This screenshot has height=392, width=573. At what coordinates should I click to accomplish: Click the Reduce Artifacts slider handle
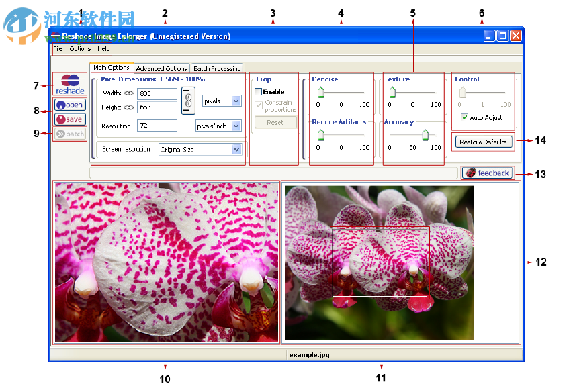tap(321, 135)
